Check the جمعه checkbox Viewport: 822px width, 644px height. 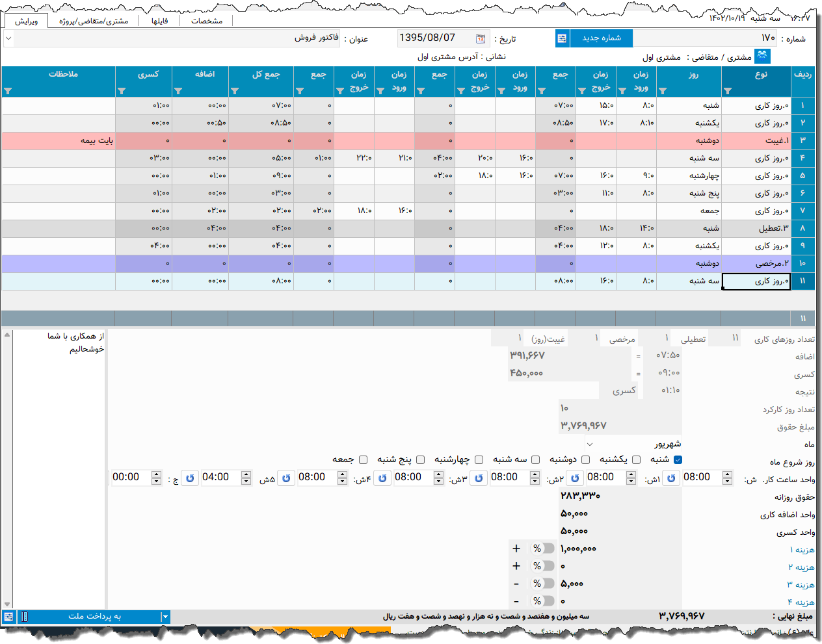click(363, 459)
